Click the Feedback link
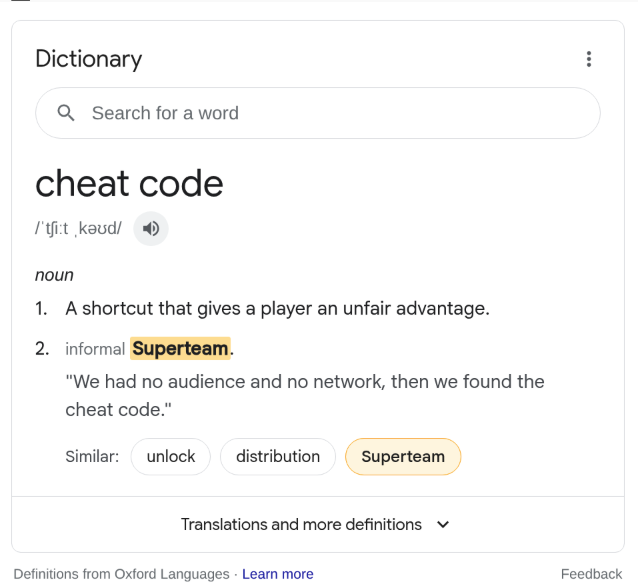Viewport: 638px width, 588px height. click(x=591, y=574)
